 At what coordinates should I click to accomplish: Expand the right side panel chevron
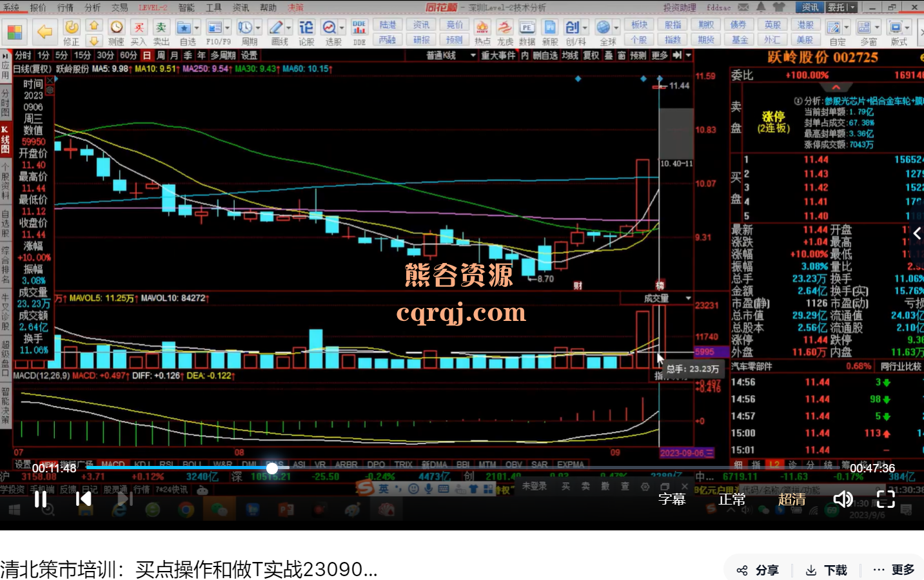point(917,234)
